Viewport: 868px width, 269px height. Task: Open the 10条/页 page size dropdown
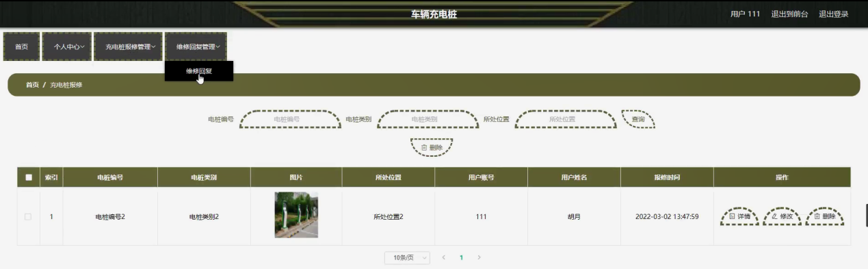click(407, 257)
